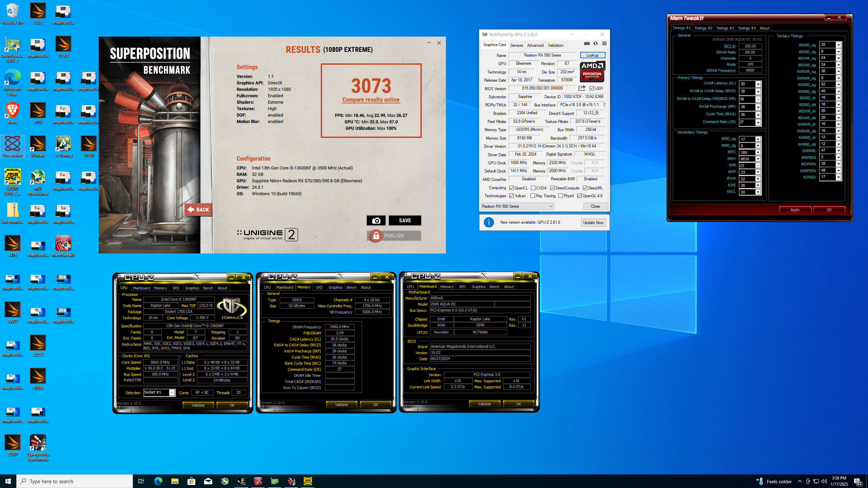Open MemTweakIt desktop shortcut

click(x=63, y=246)
